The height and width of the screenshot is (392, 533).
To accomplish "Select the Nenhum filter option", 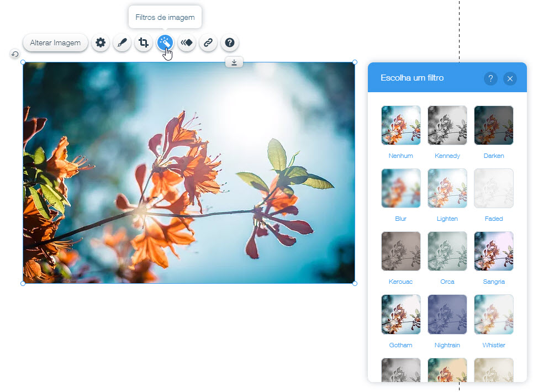I will click(400, 125).
